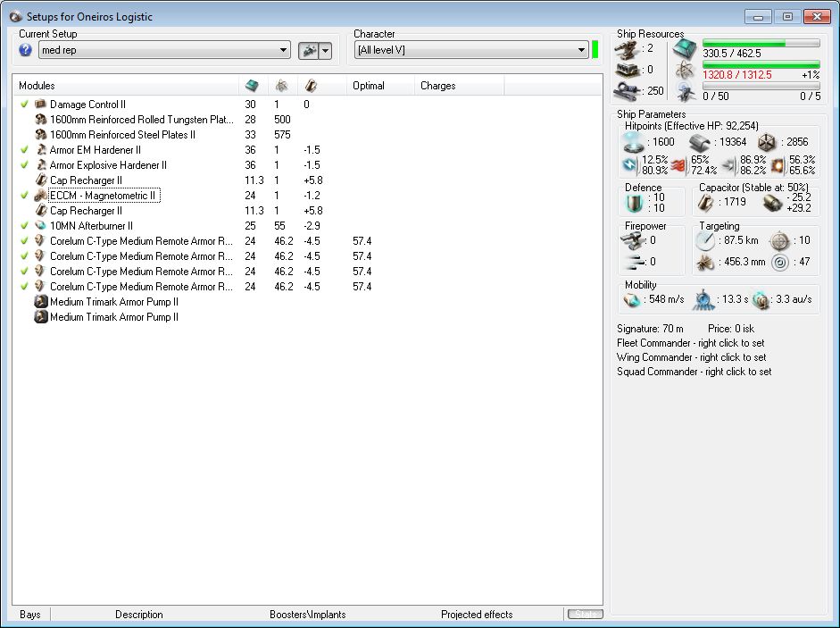Toggle Damage Control II active checkmark
The width and height of the screenshot is (840, 628).
point(24,104)
